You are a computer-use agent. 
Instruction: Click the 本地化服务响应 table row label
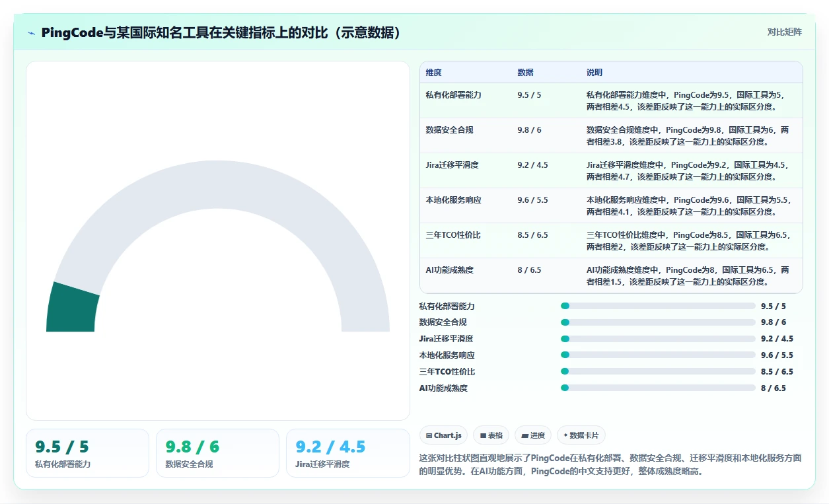[454, 200]
